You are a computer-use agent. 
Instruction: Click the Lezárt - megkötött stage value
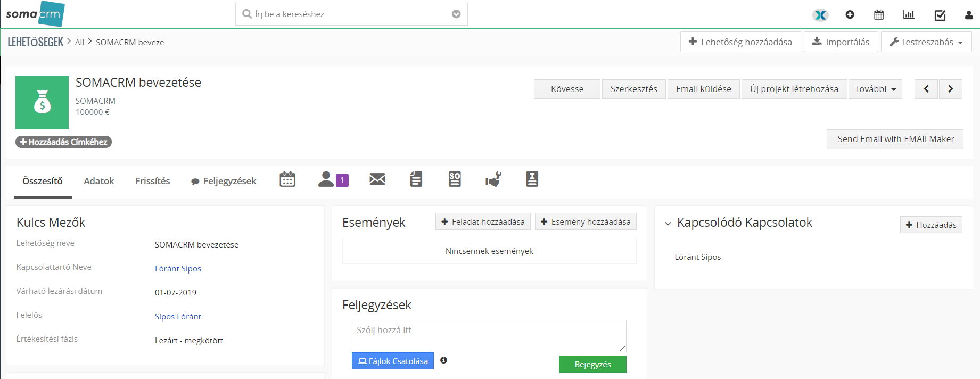click(x=189, y=340)
